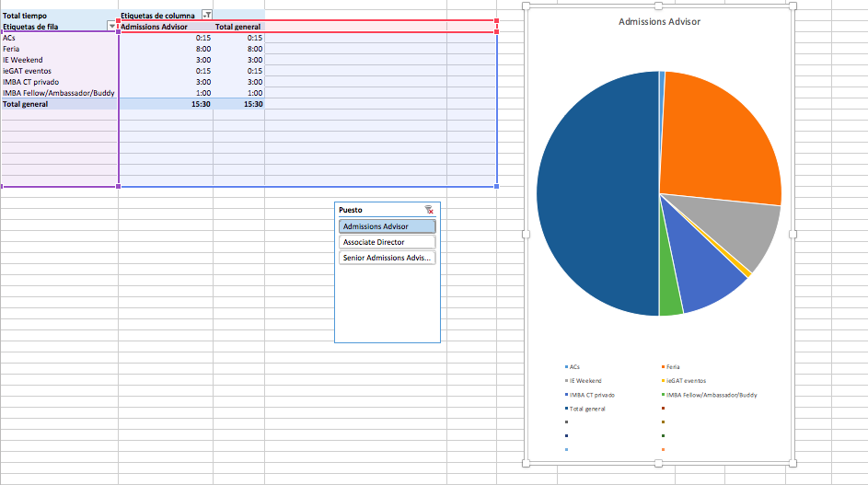Select the ACs row label cell
The image size is (868, 485).
tap(59, 38)
